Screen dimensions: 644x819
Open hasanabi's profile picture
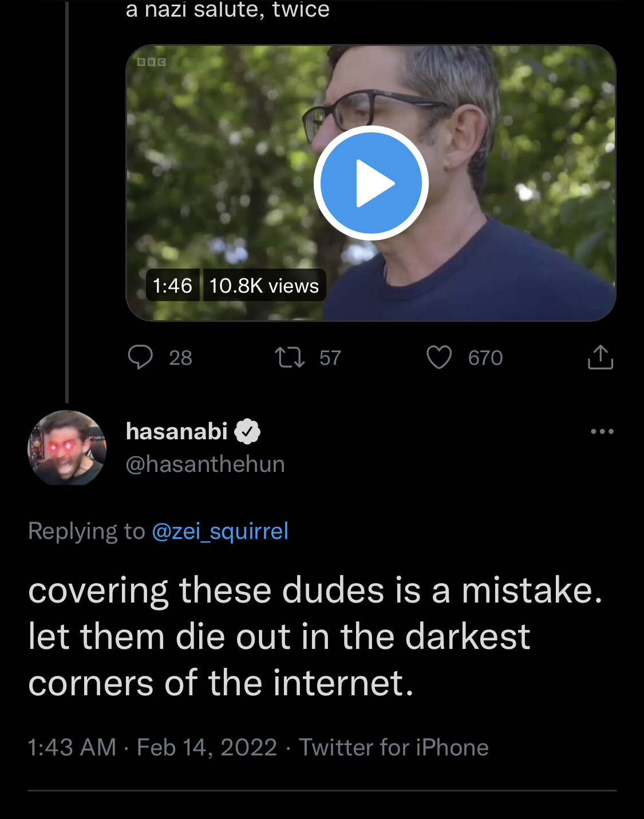(x=67, y=448)
